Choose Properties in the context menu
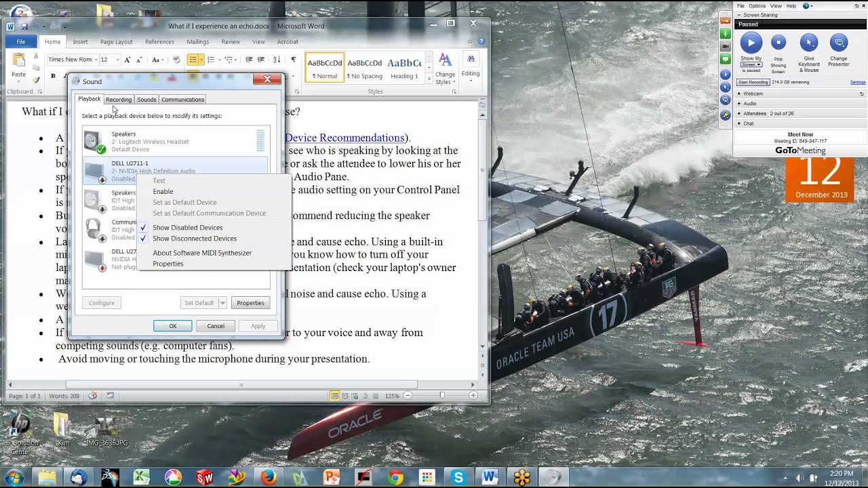Screen dimensions: 868x488 (x=168, y=264)
